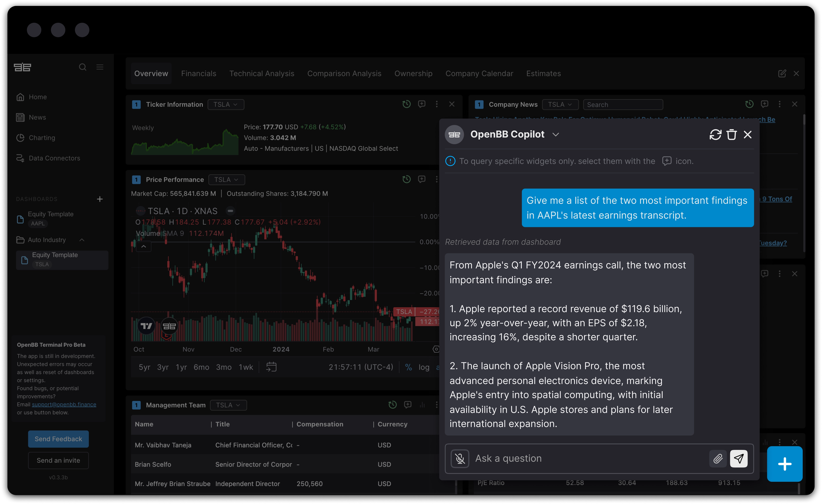Refresh the Ticker Information widget
The image size is (822, 504).
pos(406,104)
